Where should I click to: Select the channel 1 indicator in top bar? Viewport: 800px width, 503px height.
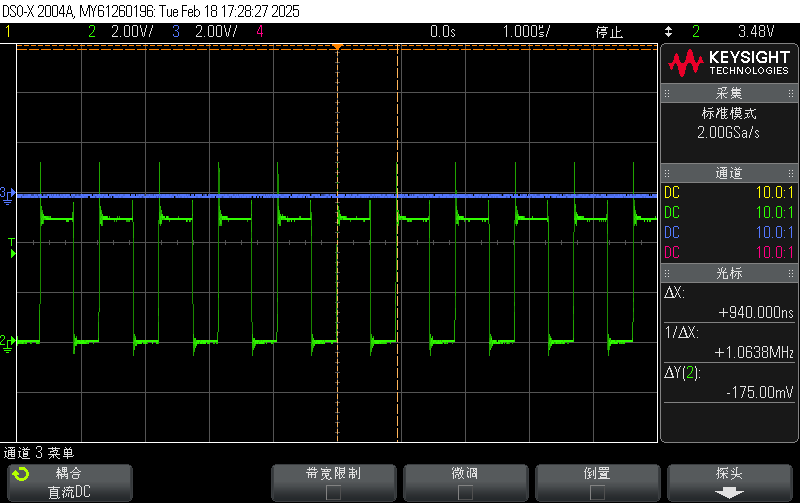click(x=8, y=32)
